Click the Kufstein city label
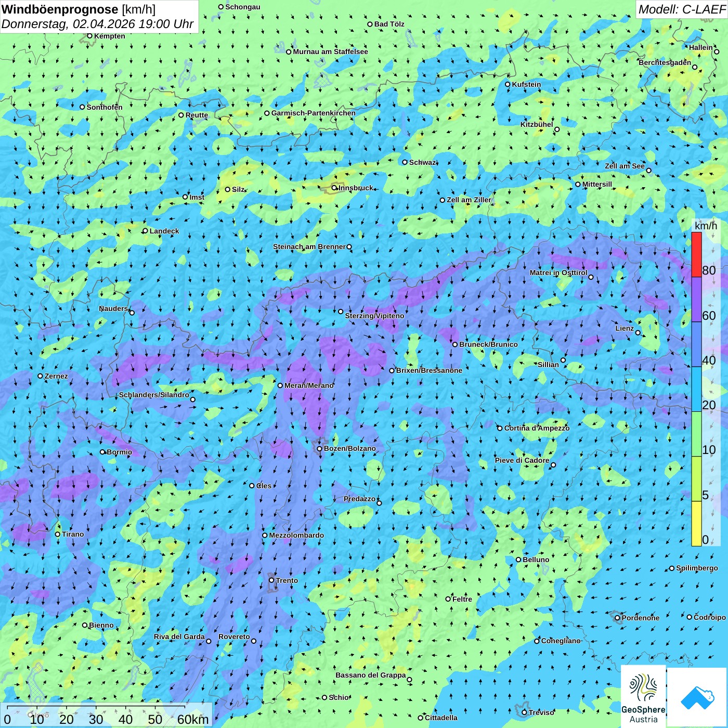The height and width of the screenshot is (728, 728). point(527,84)
